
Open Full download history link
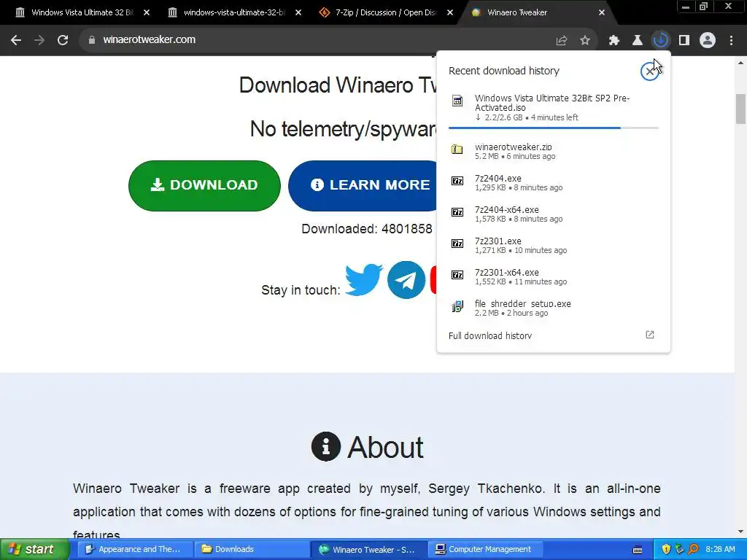point(490,335)
